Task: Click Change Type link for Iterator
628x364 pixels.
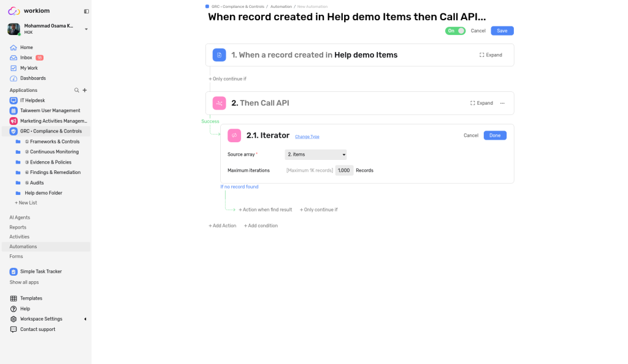Action: [307, 137]
